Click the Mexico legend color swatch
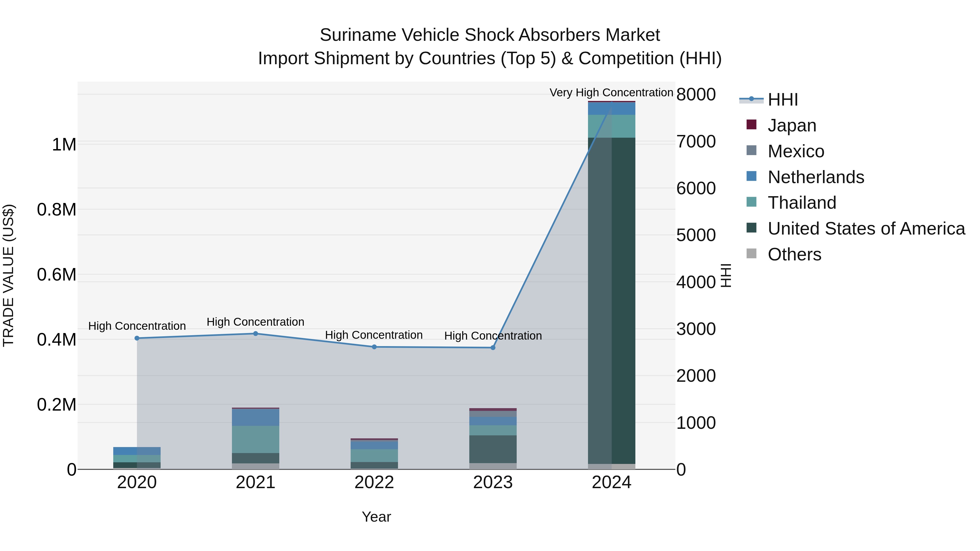Viewport: 980px width, 551px height. (751, 150)
